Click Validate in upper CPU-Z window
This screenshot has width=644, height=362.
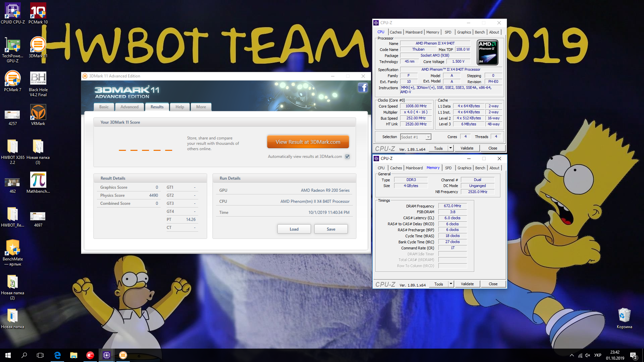(467, 148)
